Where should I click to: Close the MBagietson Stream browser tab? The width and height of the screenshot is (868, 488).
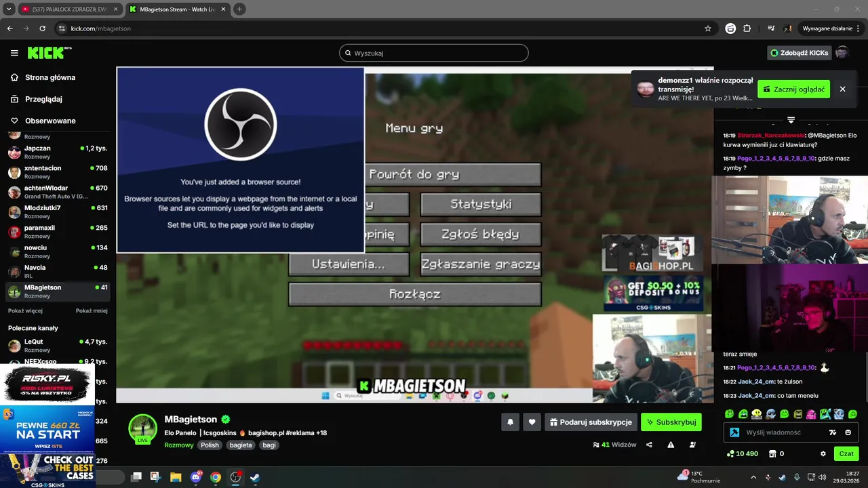(x=223, y=9)
